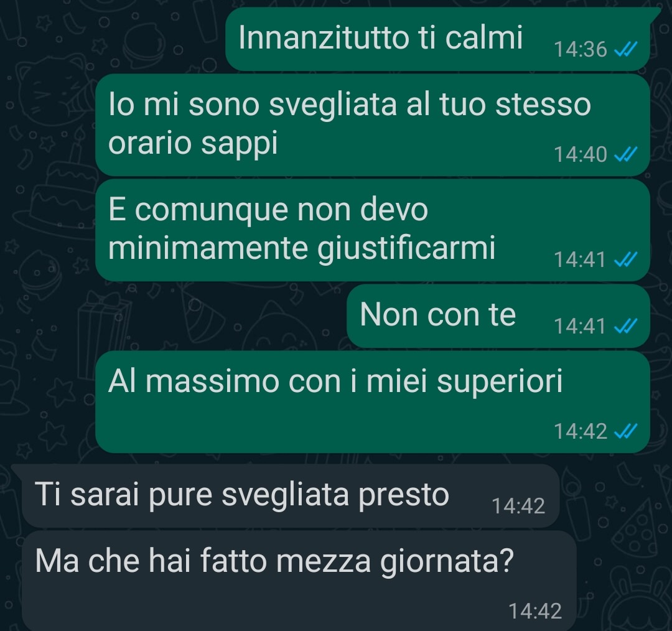Click blue double checkmark beside 14:40
This screenshot has height=631, width=672.
coord(626,154)
